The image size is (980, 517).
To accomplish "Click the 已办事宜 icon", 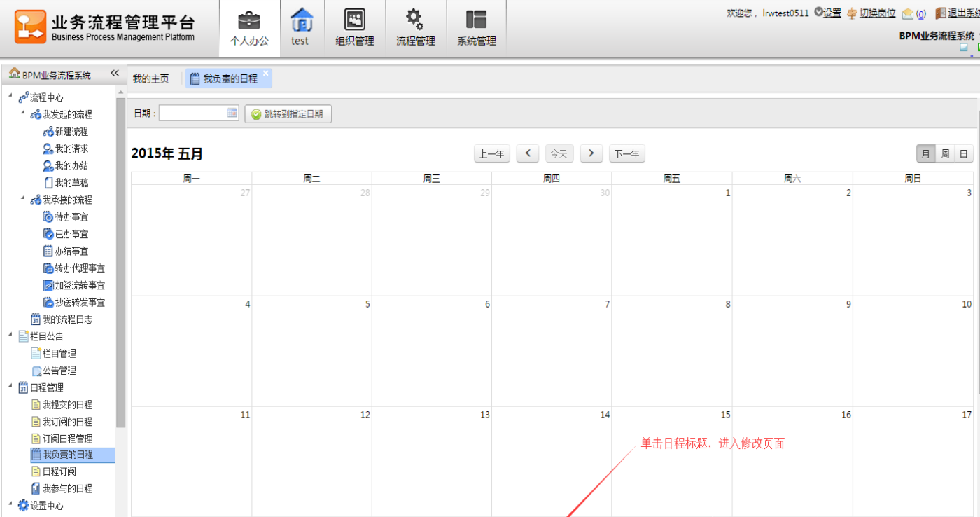I will point(48,234).
